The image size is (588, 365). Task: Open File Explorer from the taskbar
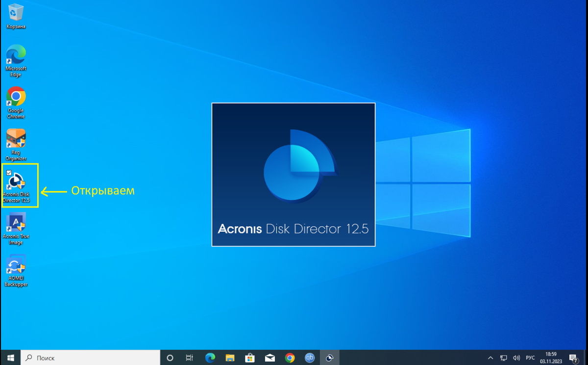[230, 358]
